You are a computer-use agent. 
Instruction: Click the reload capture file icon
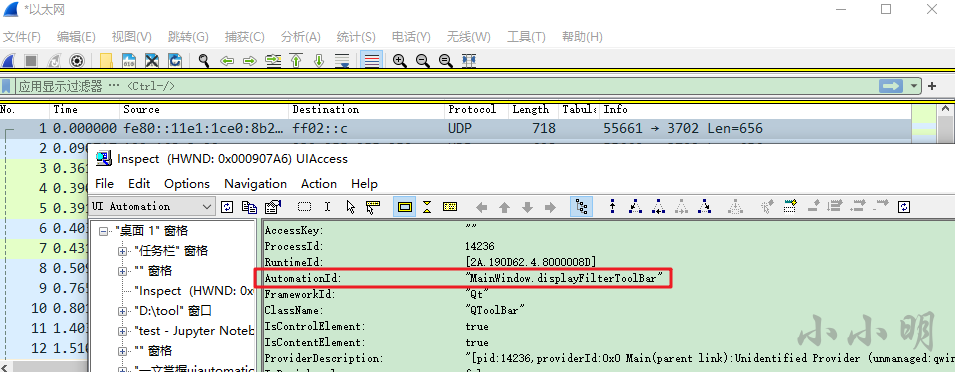pos(175,61)
